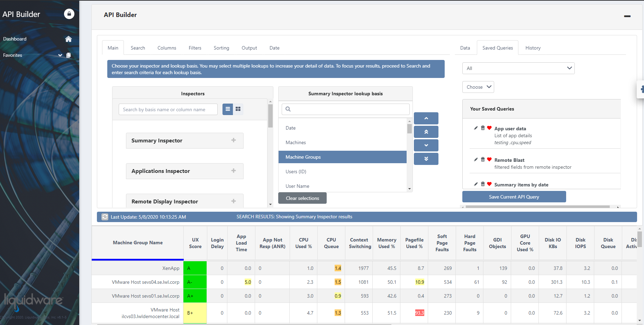Open the Choose dropdown
The height and width of the screenshot is (325, 644).
click(478, 87)
